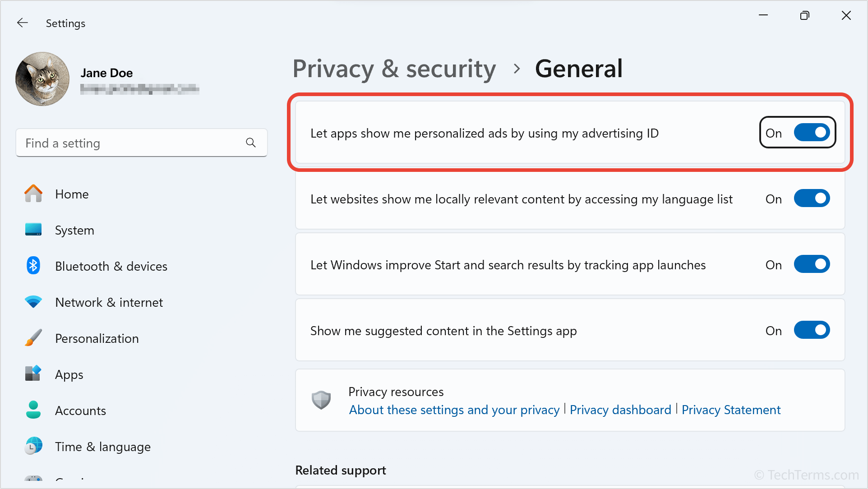The width and height of the screenshot is (868, 489).
Task: Open Personalization settings
Action: (x=97, y=338)
